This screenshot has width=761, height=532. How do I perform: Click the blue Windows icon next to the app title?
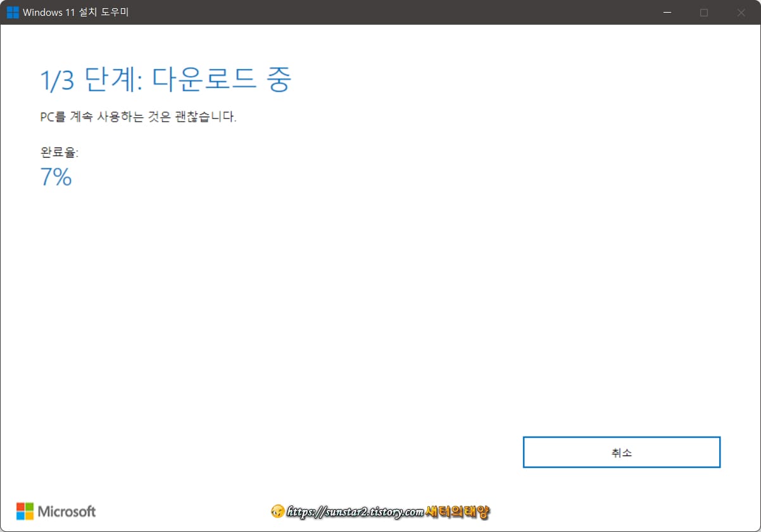11,12
